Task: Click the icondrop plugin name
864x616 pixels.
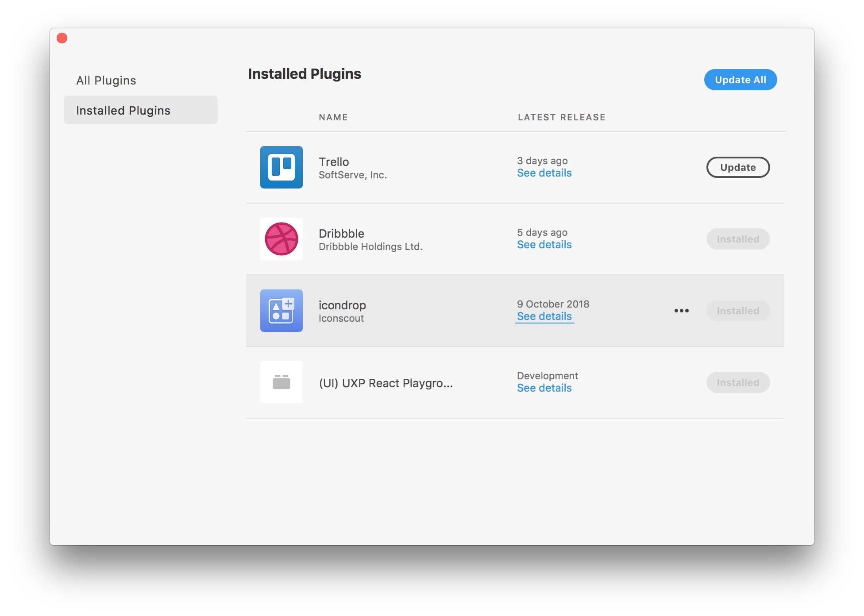Action: (x=342, y=305)
